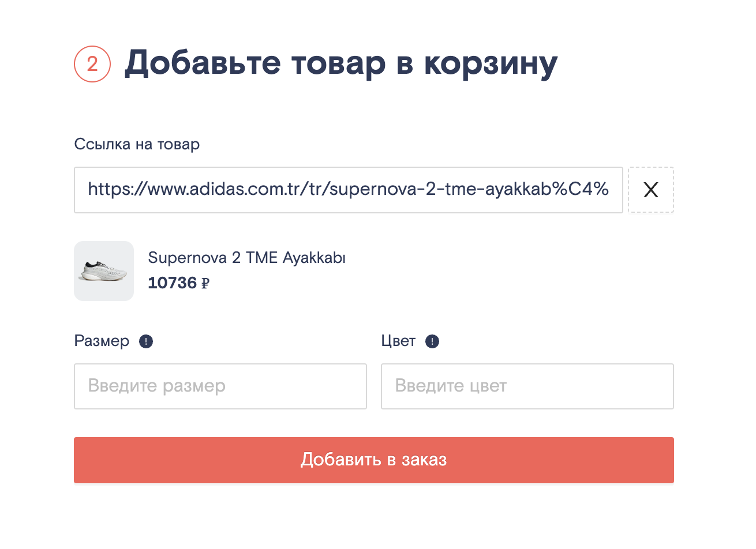Click the Ссылка на товар label
Screen dimensions: 756x549
click(x=137, y=144)
